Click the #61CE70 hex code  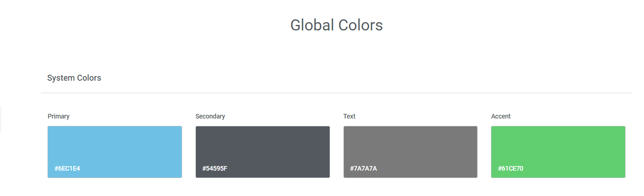(x=510, y=168)
